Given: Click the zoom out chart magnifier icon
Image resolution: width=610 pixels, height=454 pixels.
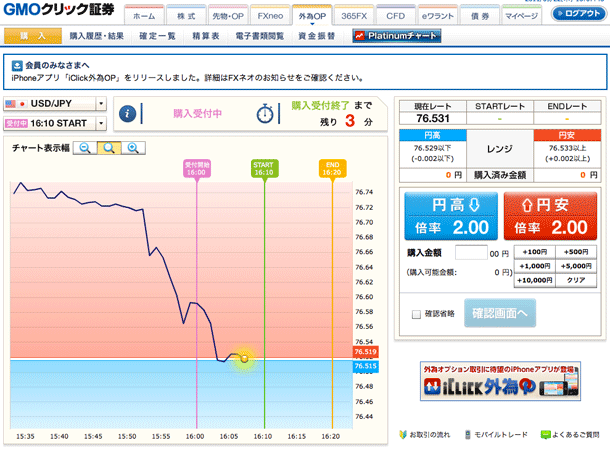Looking at the screenshot, I should (85, 148).
